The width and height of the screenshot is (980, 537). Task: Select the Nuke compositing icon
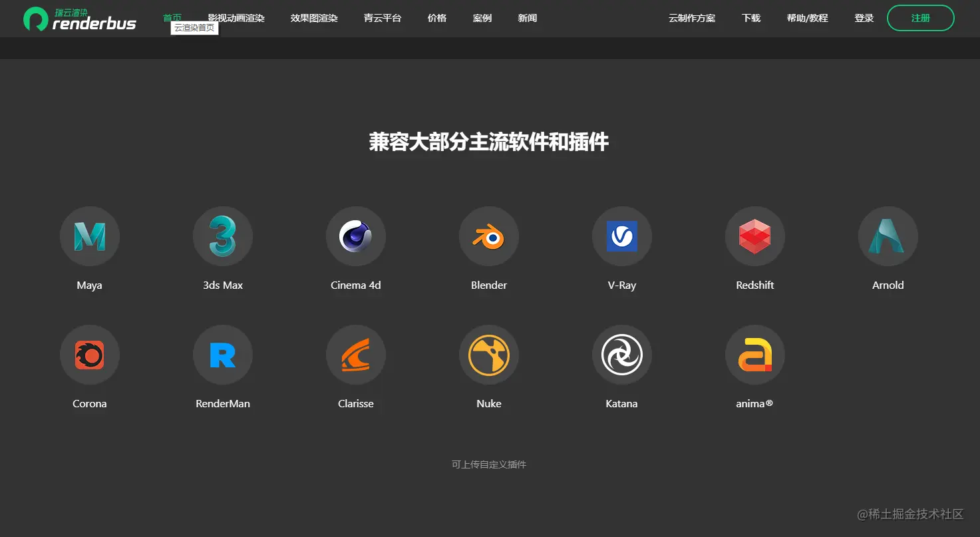tap(489, 354)
